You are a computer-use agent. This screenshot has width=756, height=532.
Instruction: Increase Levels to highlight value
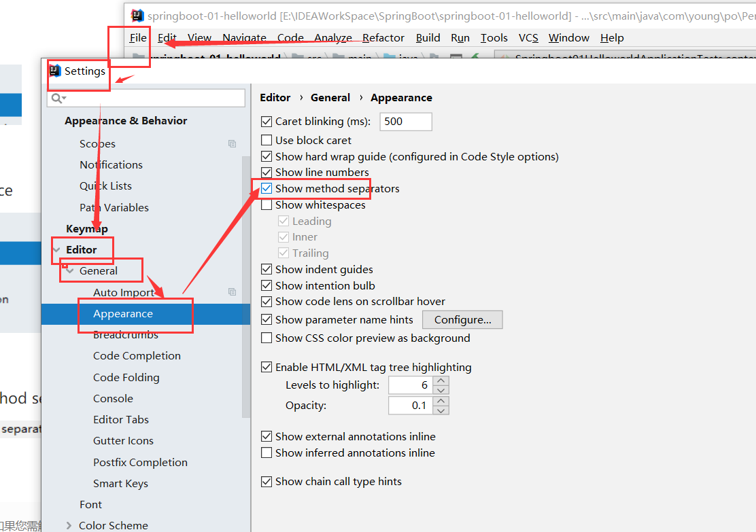tap(441, 380)
